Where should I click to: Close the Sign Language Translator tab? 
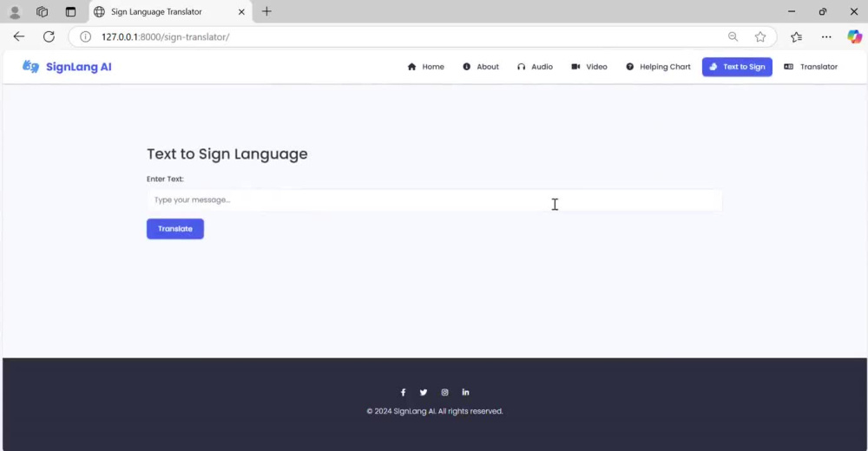point(241,11)
